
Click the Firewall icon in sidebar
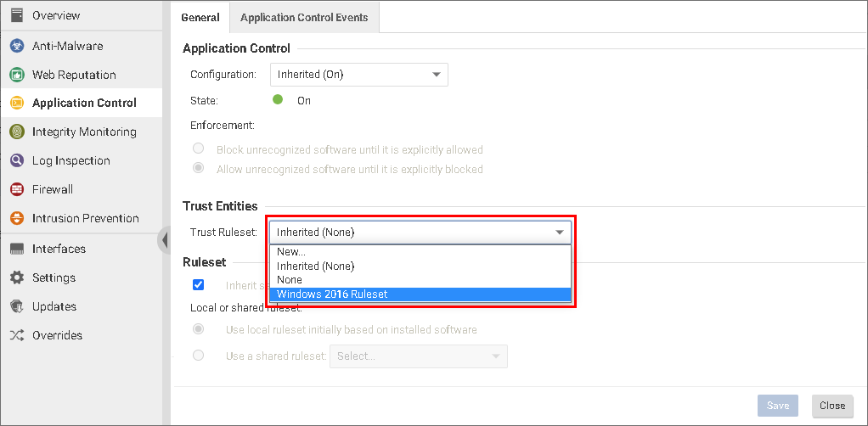click(x=16, y=189)
